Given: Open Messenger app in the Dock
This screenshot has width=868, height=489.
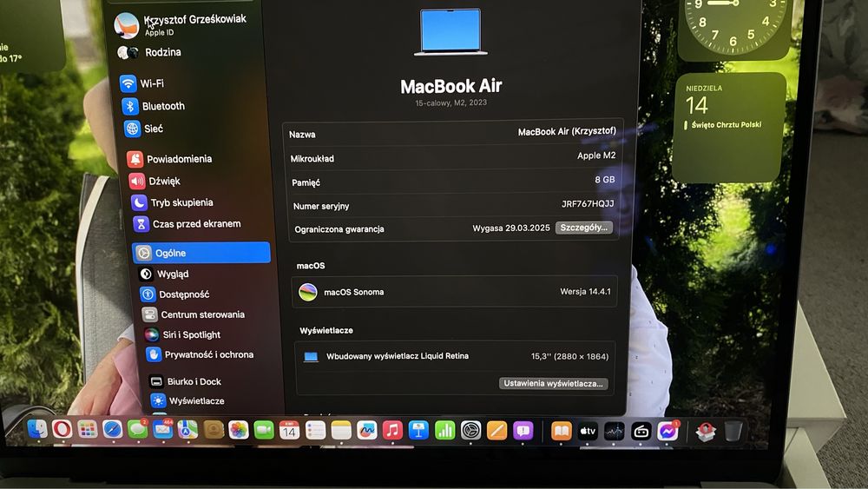Looking at the screenshot, I should click(x=667, y=431).
